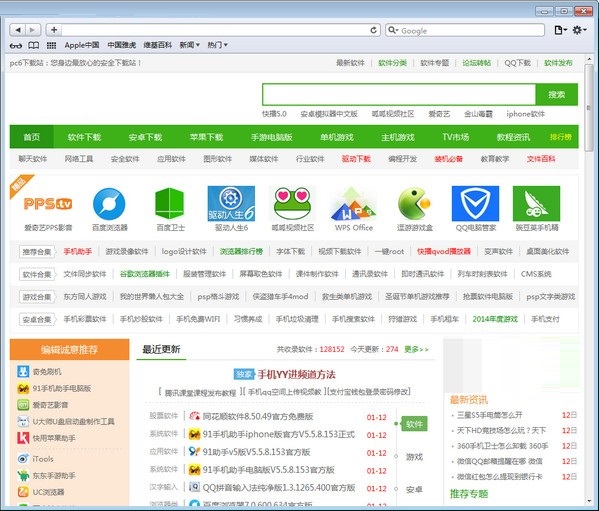Viewport: 599px width, 511px height.
Task: Select the 软件下载 navigation tab
Action: click(84, 137)
